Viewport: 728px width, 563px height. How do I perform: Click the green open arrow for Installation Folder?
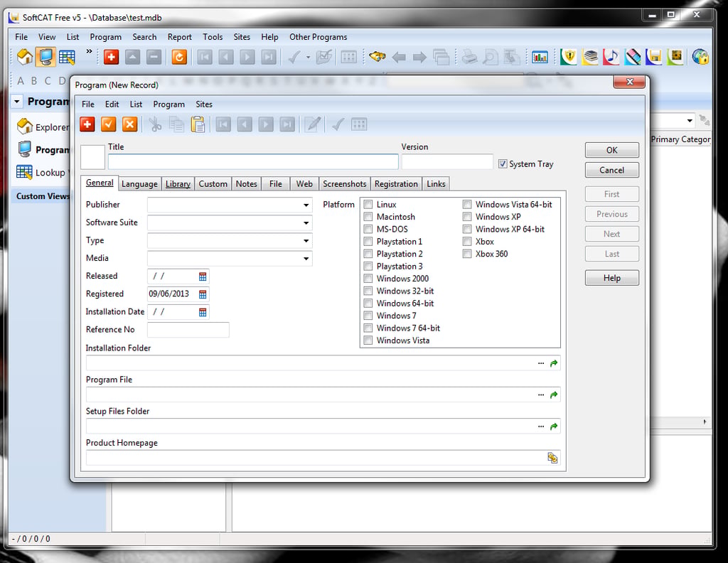pos(553,363)
